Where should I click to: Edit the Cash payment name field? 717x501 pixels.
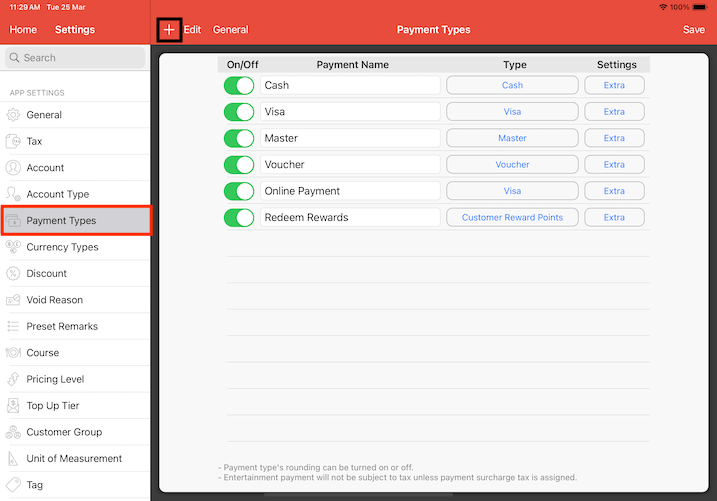pos(350,85)
